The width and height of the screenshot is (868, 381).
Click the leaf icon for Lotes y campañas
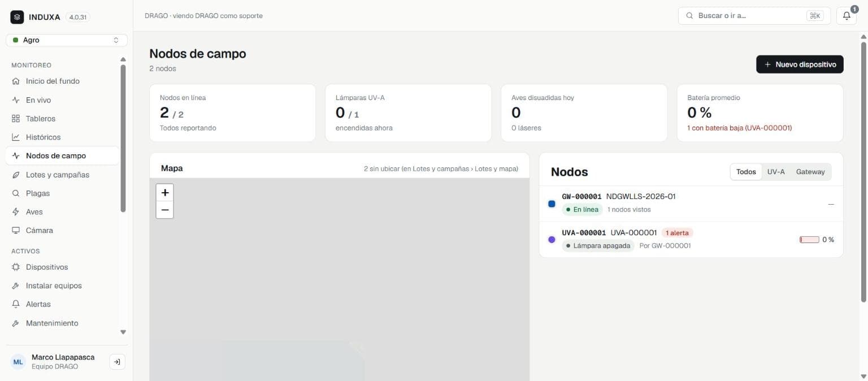click(x=16, y=175)
